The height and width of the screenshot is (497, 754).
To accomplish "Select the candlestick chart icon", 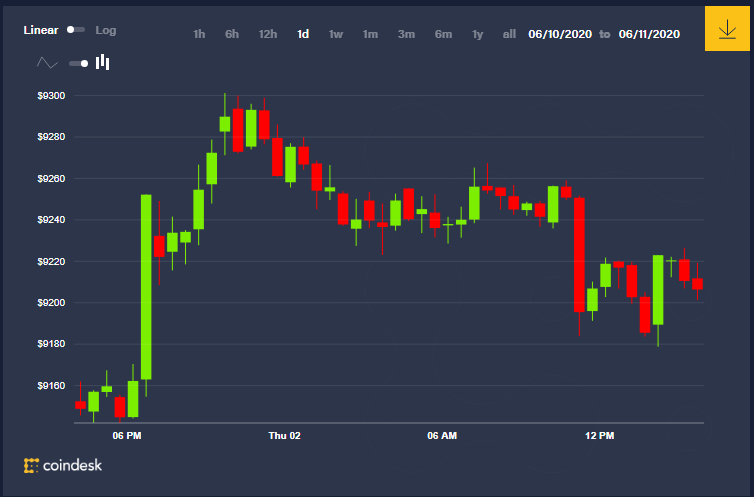I will 102,62.
